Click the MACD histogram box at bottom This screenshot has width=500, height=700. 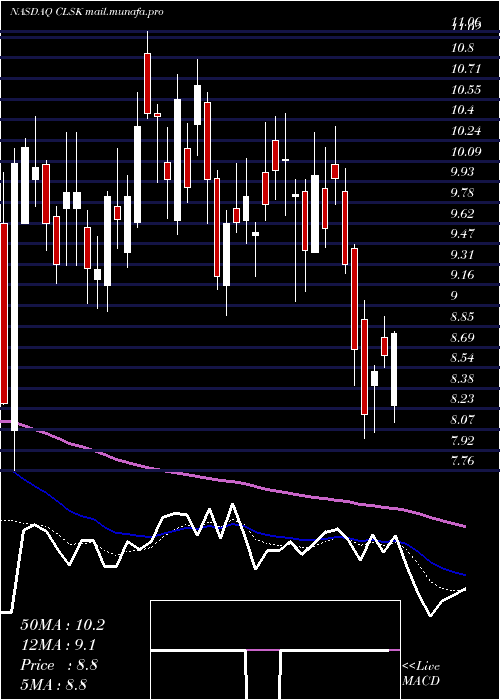tap(275, 650)
